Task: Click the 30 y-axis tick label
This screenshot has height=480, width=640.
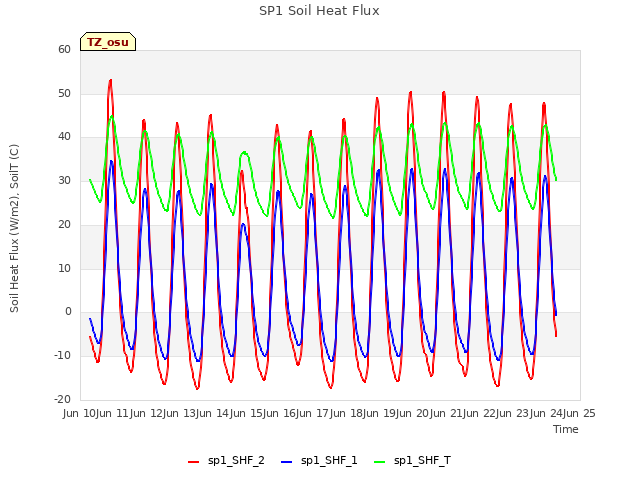Action: [x=64, y=181]
